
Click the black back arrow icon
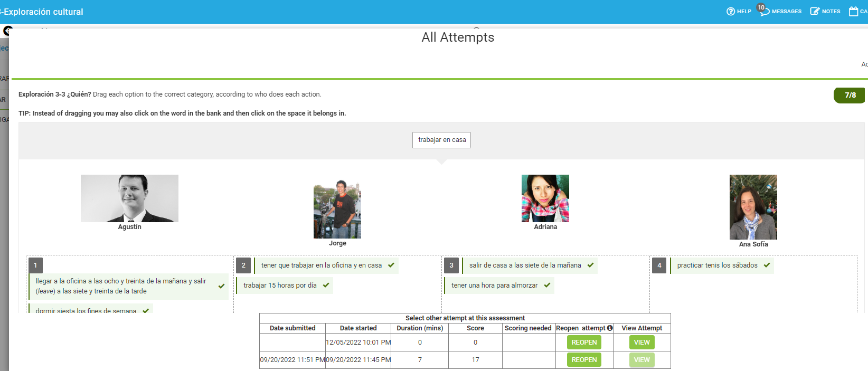[x=7, y=31]
